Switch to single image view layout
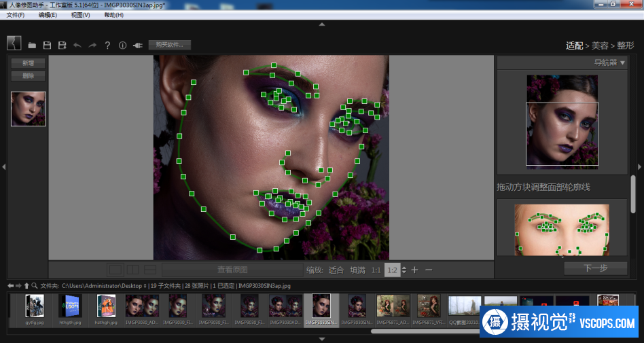This screenshot has width=644, height=343. tap(115, 270)
